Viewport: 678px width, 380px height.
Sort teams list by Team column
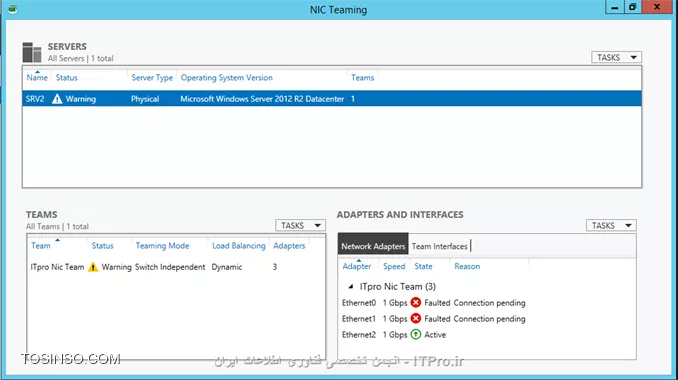[41, 246]
